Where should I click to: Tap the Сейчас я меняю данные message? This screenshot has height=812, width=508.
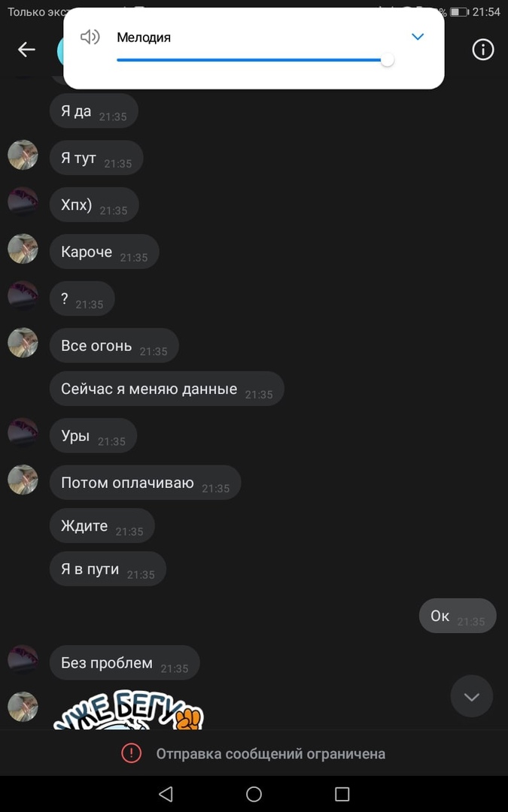coord(167,389)
